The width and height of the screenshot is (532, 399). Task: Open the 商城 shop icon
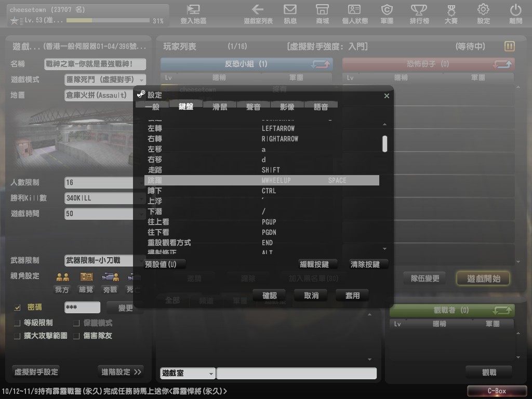[322, 14]
